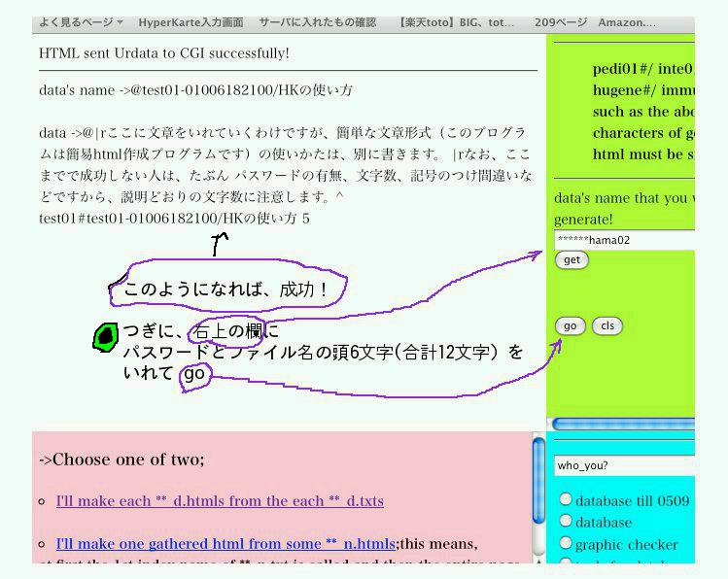
Task: Open the Amazon bookmark
Action: point(627,22)
